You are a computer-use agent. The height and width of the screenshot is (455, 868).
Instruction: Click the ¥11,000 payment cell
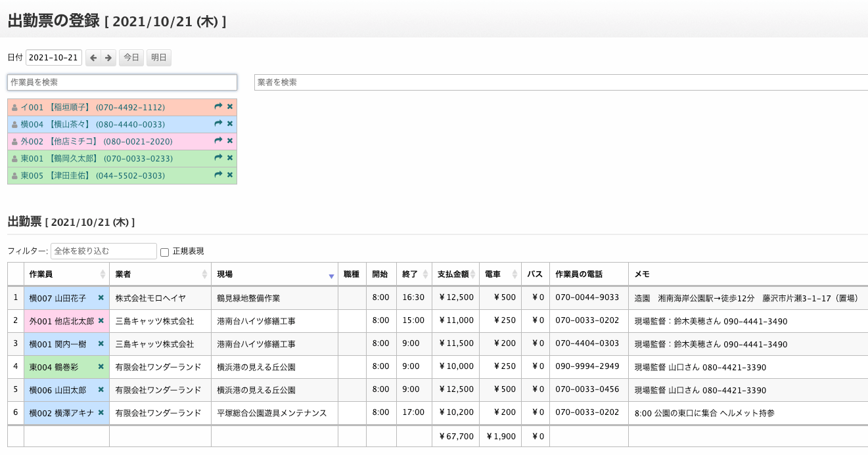coord(456,321)
